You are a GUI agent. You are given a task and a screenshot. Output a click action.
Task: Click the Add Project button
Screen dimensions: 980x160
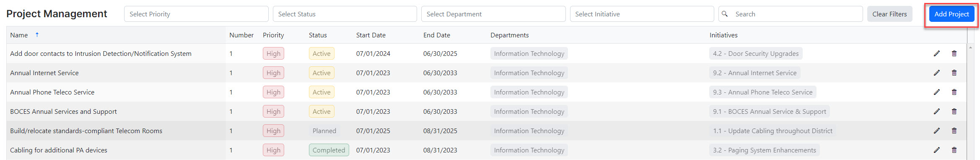(951, 14)
